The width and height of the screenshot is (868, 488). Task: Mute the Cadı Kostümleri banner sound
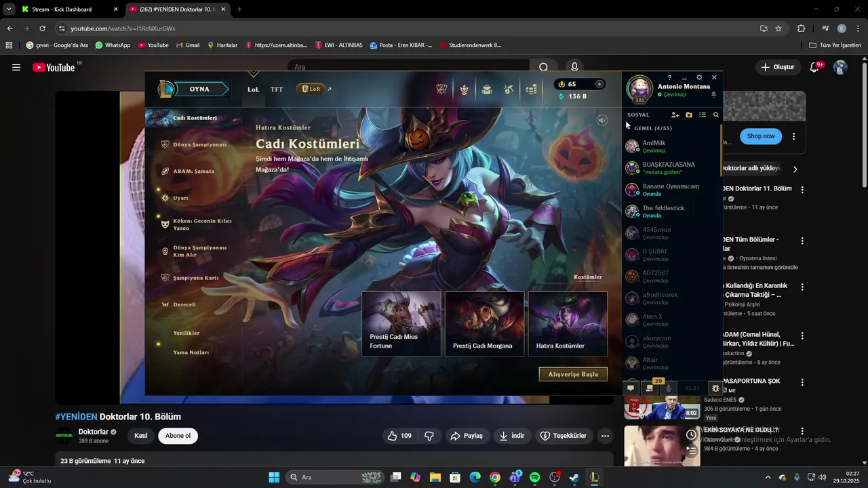pyautogui.click(x=601, y=120)
